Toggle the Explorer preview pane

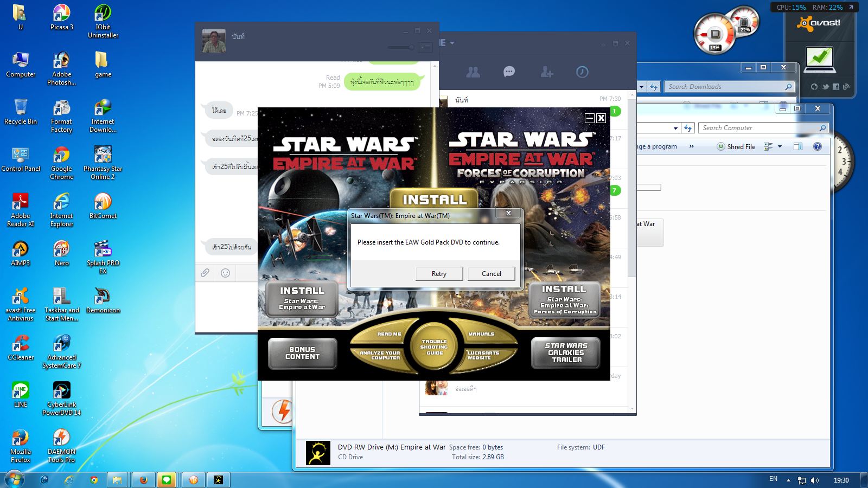coord(798,146)
